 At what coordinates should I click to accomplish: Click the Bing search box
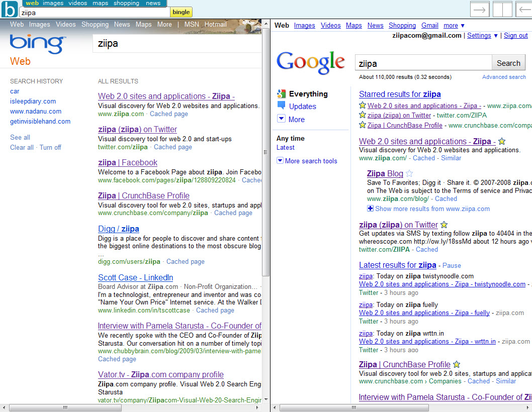pyautogui.click(x=177, y=44)
